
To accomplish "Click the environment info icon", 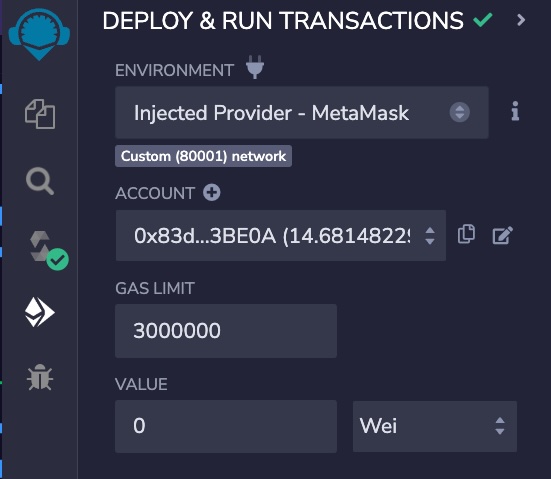I will pyautogui.click(x=515, y=111).
